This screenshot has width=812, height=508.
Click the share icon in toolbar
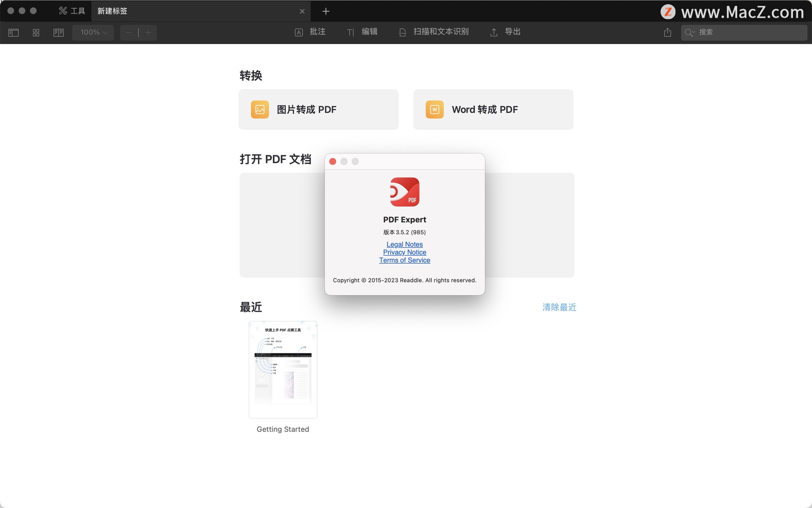pyautogui.click(x=667, y=32)
